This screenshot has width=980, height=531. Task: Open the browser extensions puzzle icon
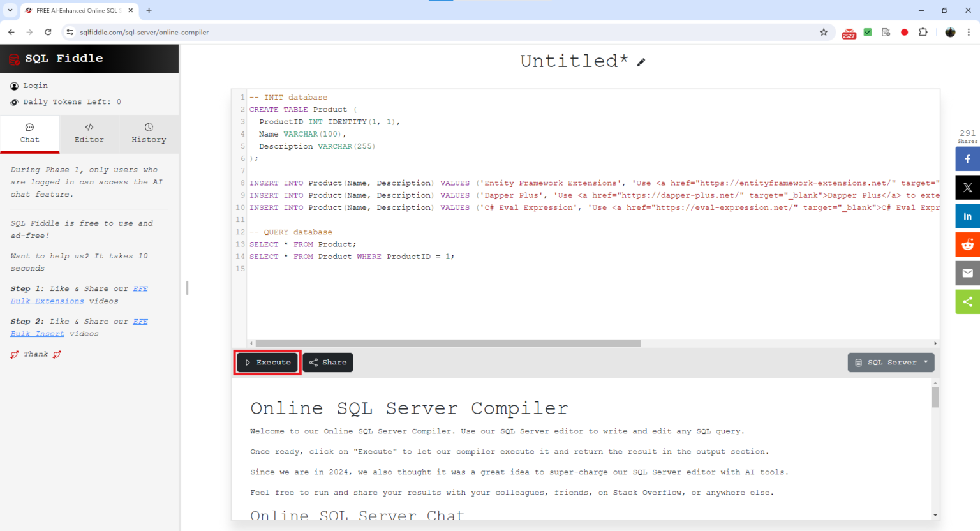coord(923,32)
